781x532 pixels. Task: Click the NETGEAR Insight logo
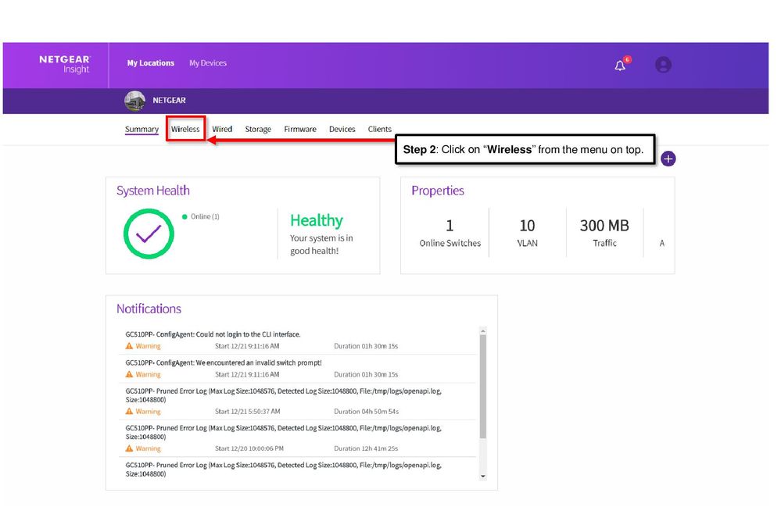tap(65, 64)
